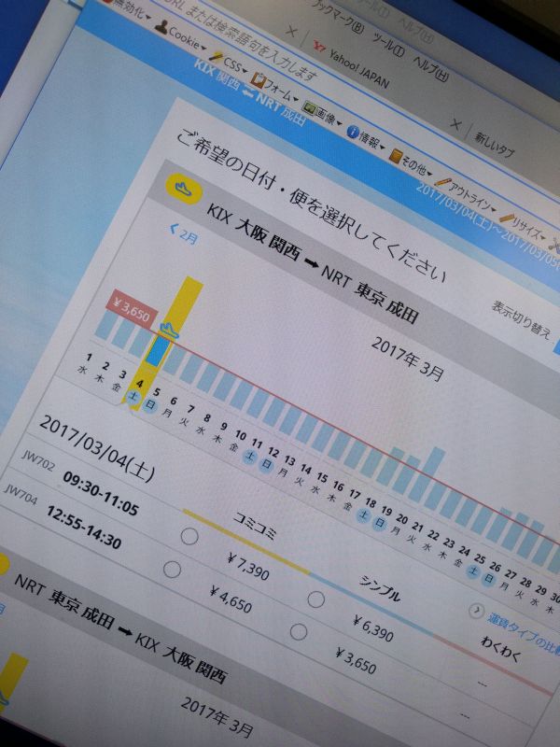Click the Cookie person toolbar icon
The height and width of the screenshot is (747, 560).
(x=161, y=27)
